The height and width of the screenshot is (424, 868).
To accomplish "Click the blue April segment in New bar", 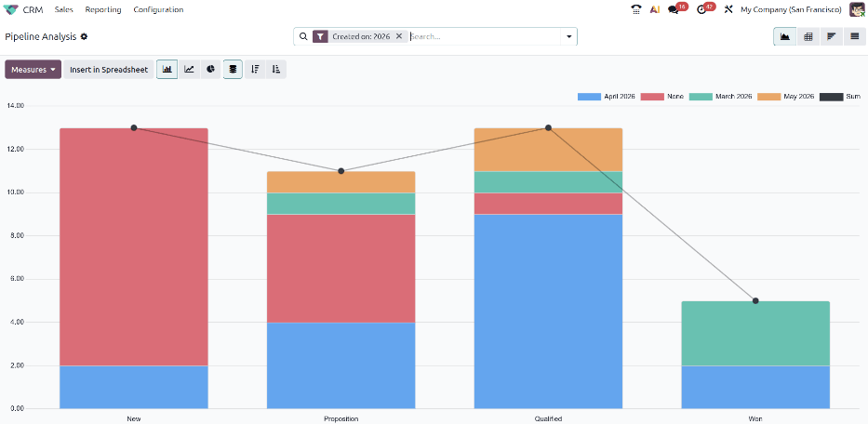I will [133, 388].
